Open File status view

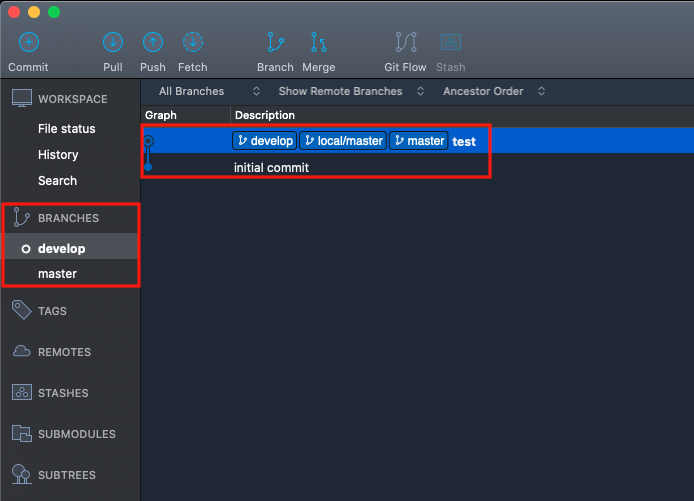point(66,129)
